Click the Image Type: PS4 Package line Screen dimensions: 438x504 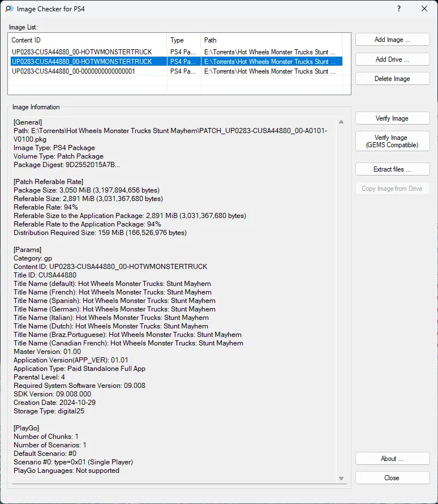(x=54, y=148)
